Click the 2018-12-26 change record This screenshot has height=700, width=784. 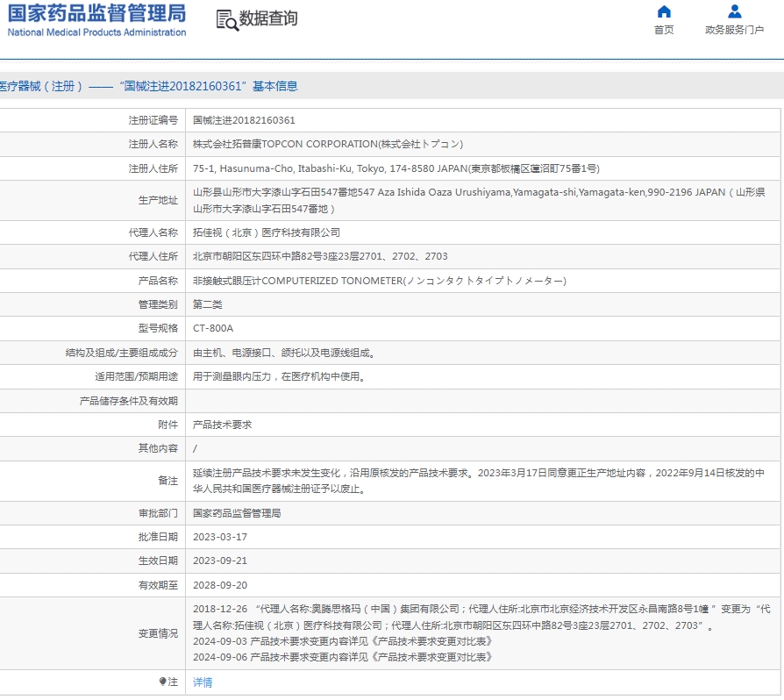tap(481, 617)
